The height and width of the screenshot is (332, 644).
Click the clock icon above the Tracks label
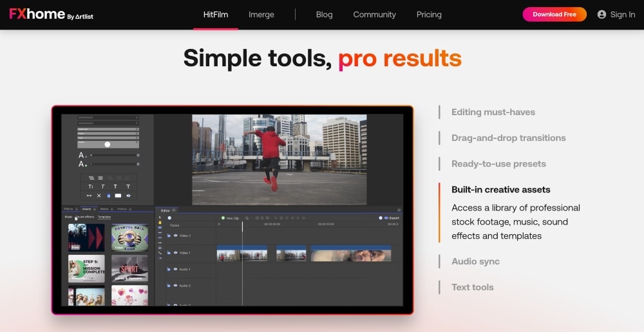(169, 218)
